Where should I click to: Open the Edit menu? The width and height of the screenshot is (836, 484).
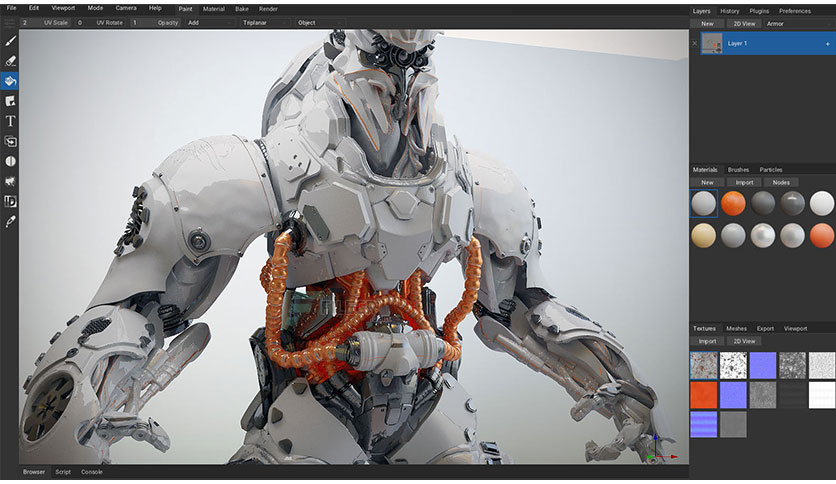(34, 8)
